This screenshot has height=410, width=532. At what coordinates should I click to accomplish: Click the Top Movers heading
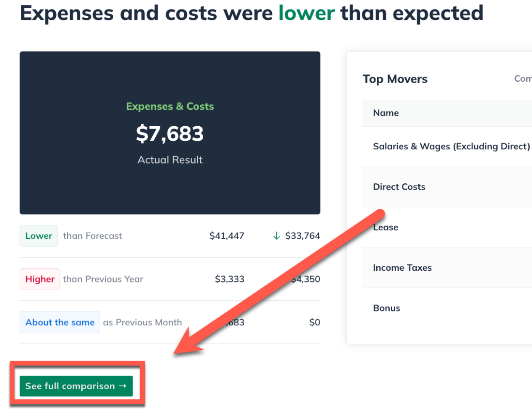395,79
